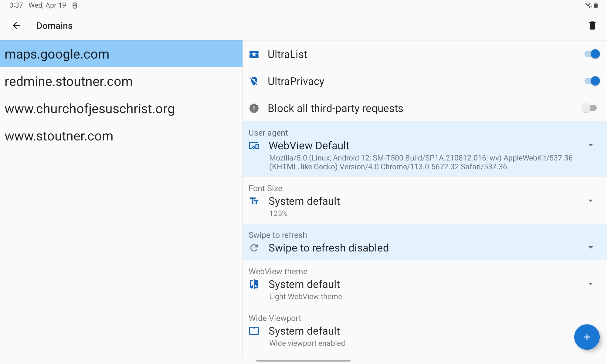Image resolution: width=607 pixels, height=364 pixels.
Task: Disable the UltraPrivacy toggle
Action: pyautogui.click(x=592, y=81)
